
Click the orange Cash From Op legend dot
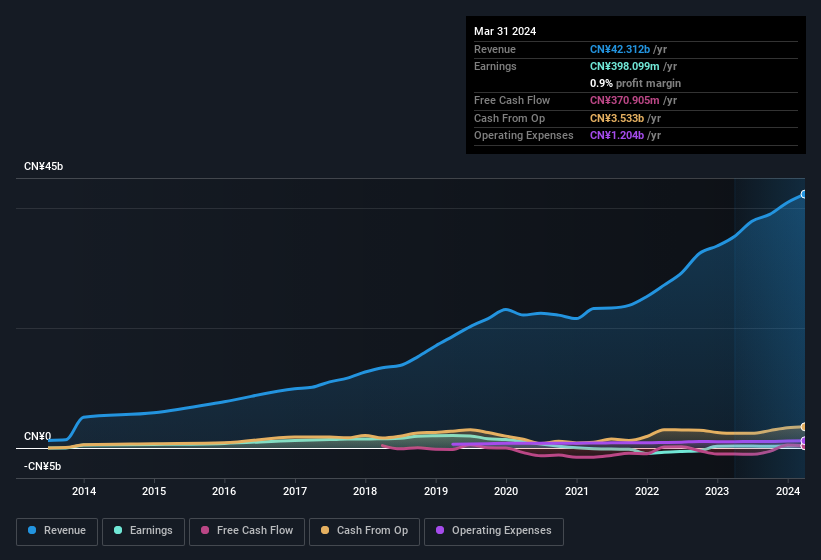click(x=325, y=530)
